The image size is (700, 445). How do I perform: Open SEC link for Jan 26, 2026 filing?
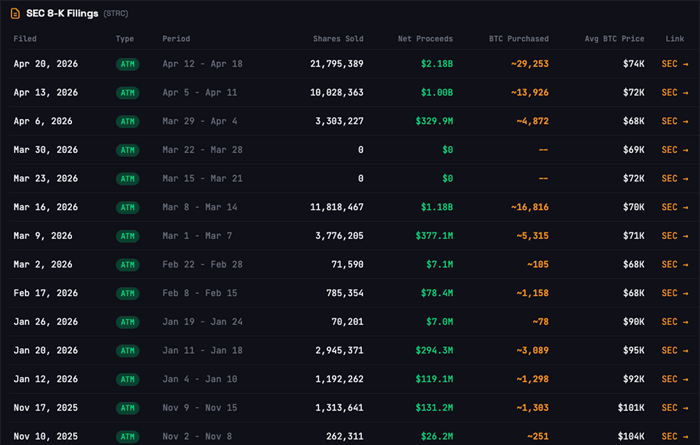click(x=674, y=322)
